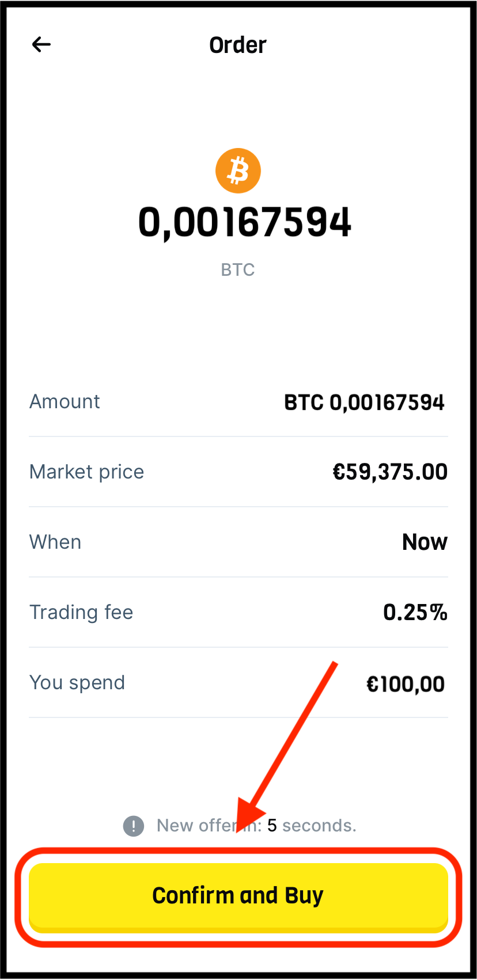
Task: Tap the When row label
Action: point(55,542)
